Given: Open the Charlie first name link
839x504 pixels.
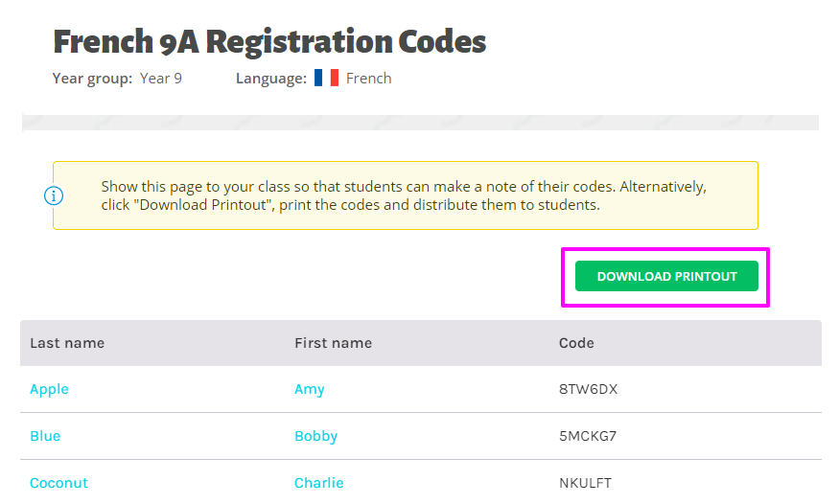Looking at the screenshot, I should click(319, 483).
